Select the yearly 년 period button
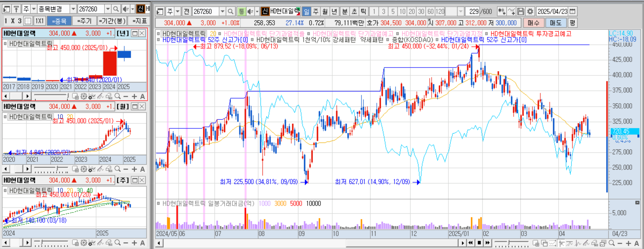 point(334,12)
